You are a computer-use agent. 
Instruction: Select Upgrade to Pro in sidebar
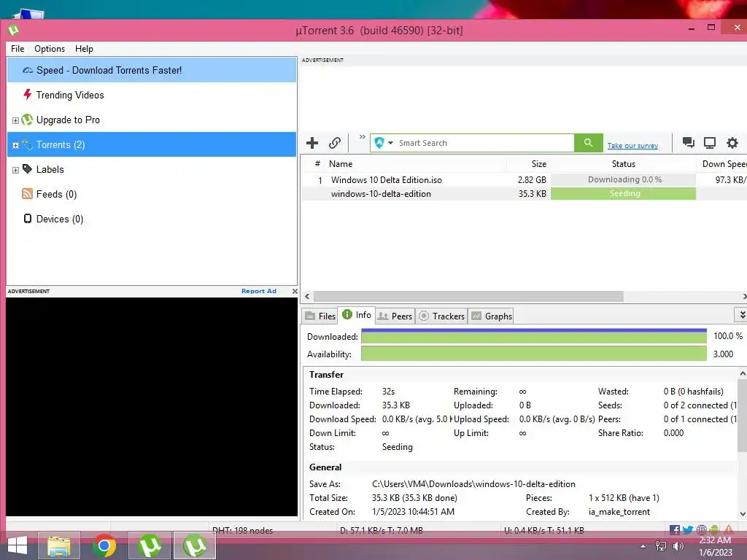[x=152, y=120]
